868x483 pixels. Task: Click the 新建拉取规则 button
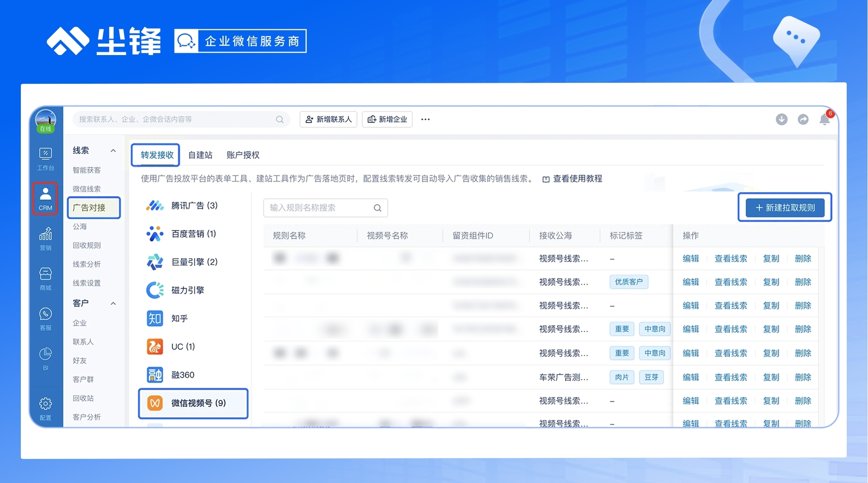click(x=785, y=208)
